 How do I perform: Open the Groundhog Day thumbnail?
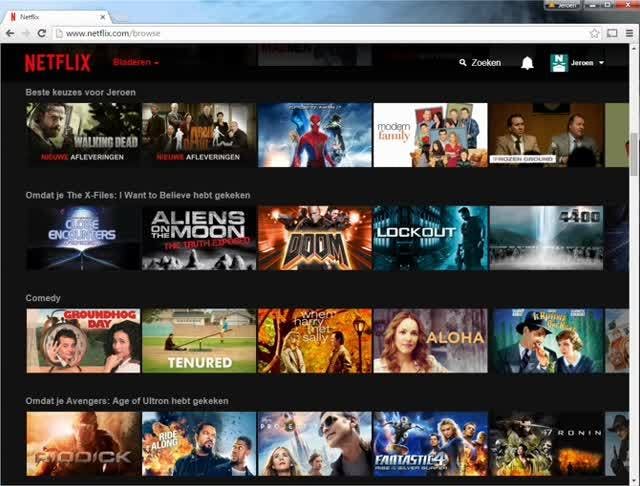(x=83, y=341)
